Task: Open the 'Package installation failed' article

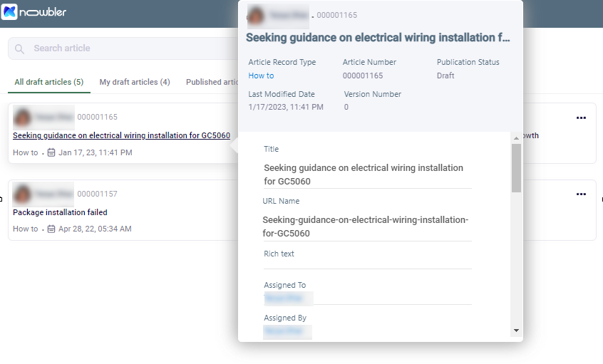Action: click(60, 212)
